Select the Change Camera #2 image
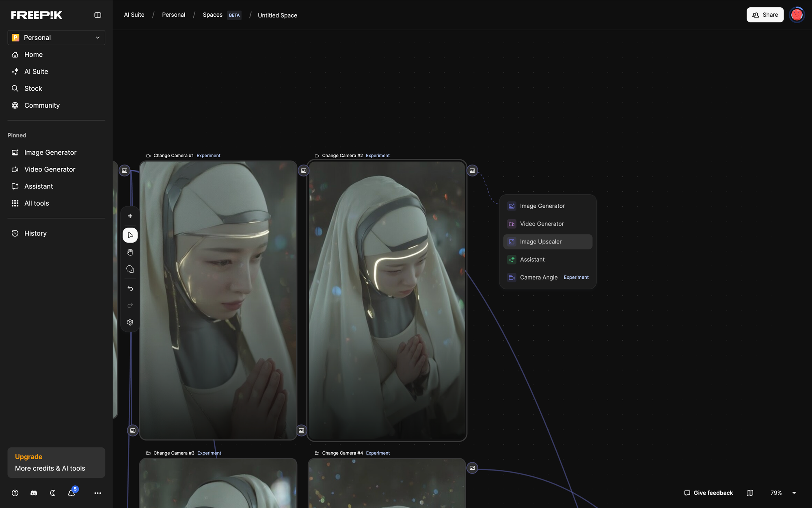This screenshot has height=508, width=812. tap(387, 301)
